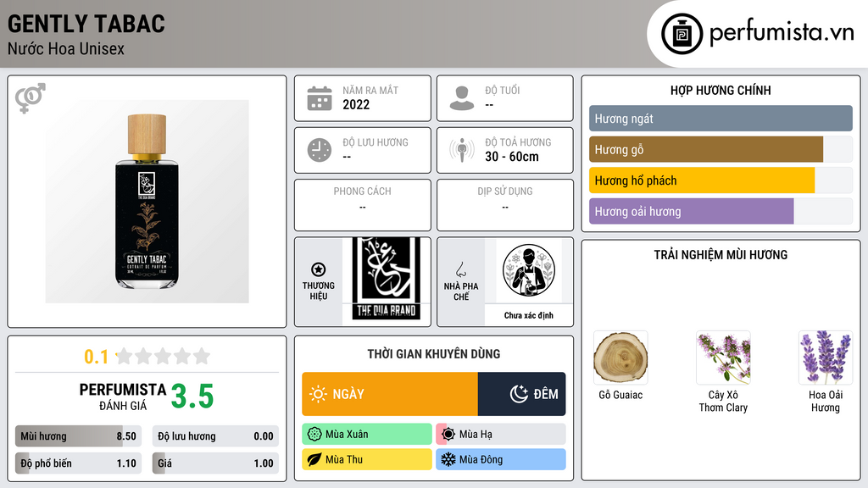Click the clock icon beside Độ lưu hương
Image resolution: width=868 pixels, height=488 pixels.
click(320, 150)
